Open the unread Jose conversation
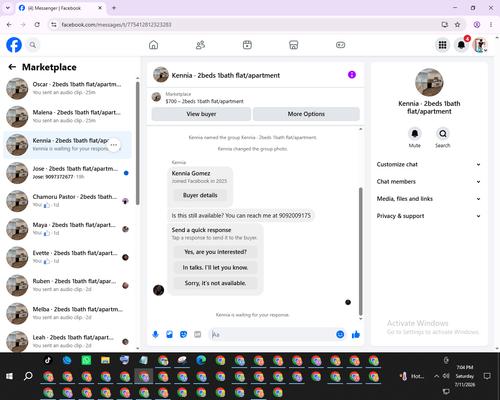This screenshot has height=400, width=500. 67,173
